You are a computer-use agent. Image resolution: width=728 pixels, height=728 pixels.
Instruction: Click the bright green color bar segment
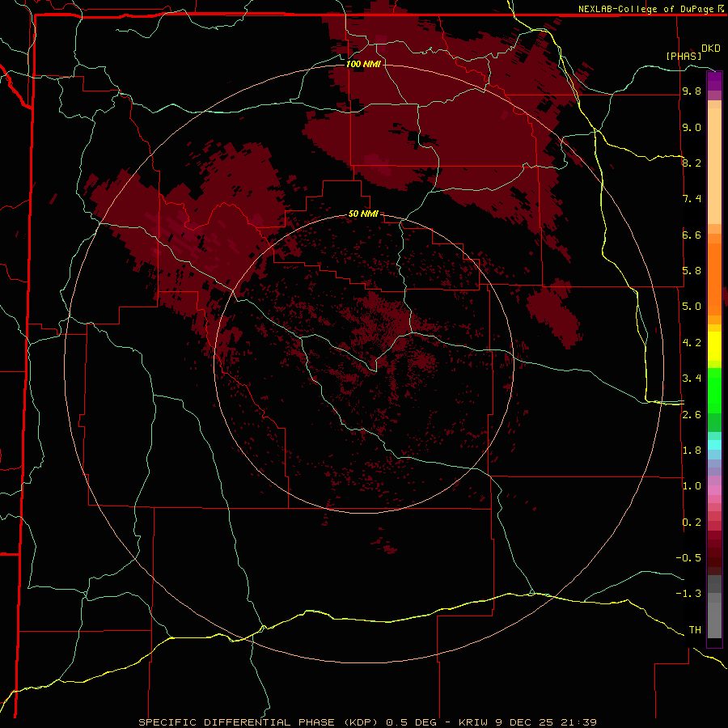[714, 391]
